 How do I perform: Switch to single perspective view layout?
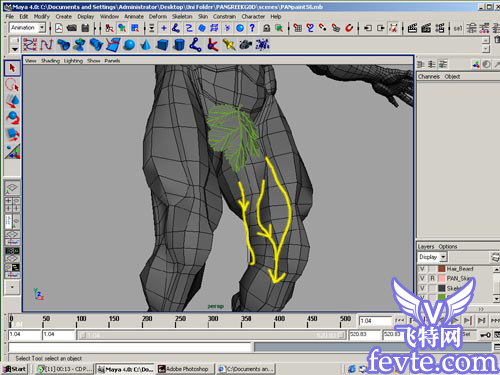pos(12,188)
